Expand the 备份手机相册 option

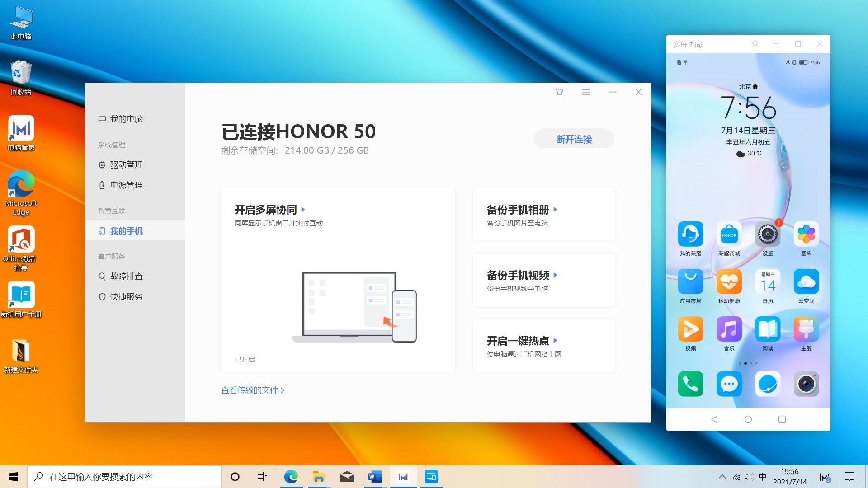pos(556,210)
